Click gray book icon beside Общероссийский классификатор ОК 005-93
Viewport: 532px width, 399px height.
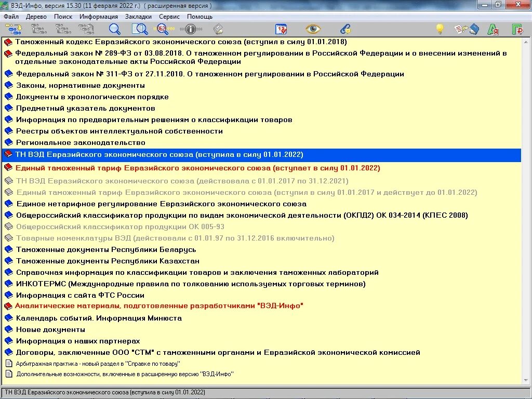pyautogui.click(x=8, y=227)
